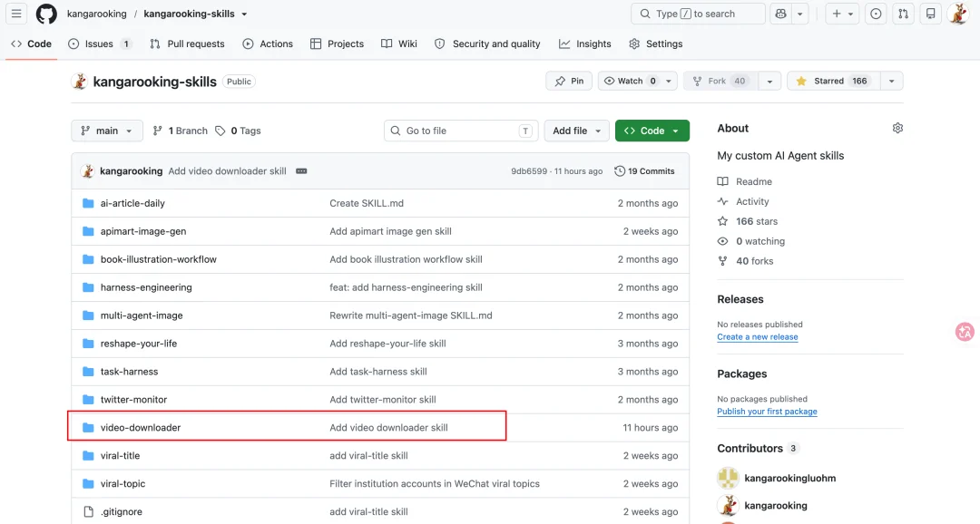Open the Readme link in About

[744, 181]
